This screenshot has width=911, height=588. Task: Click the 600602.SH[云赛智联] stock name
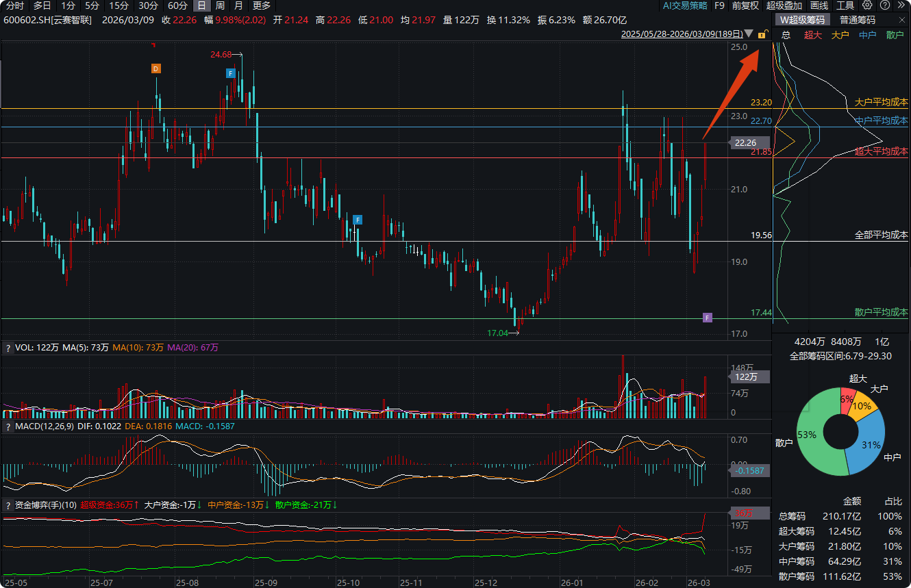coord(47,20)
